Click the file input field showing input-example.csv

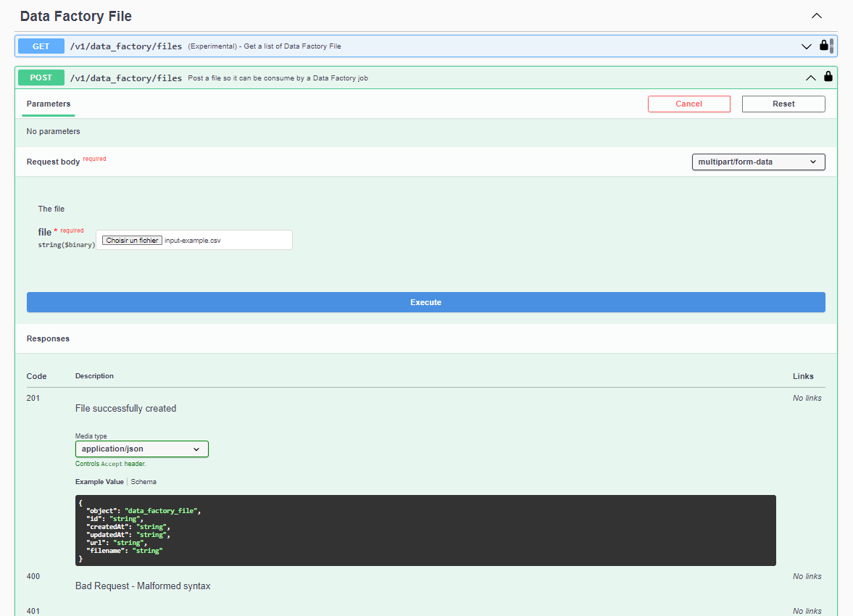(x=225, y=241)
